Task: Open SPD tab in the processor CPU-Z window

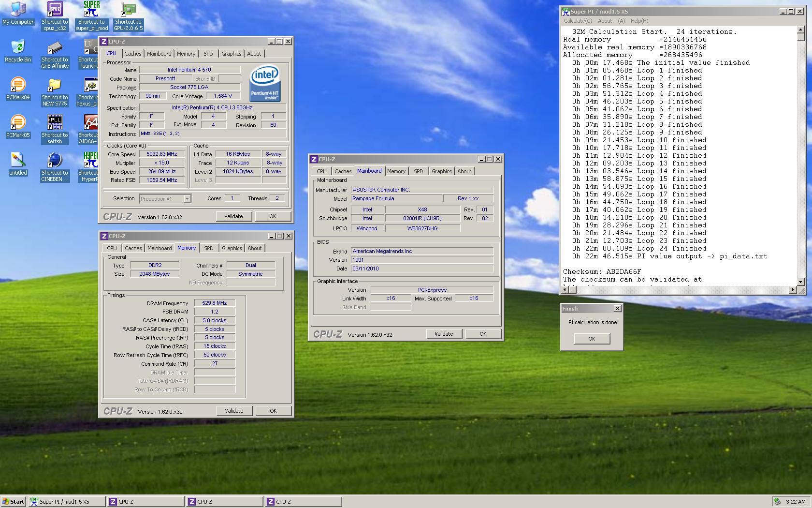Action: (x=208, y=54)
